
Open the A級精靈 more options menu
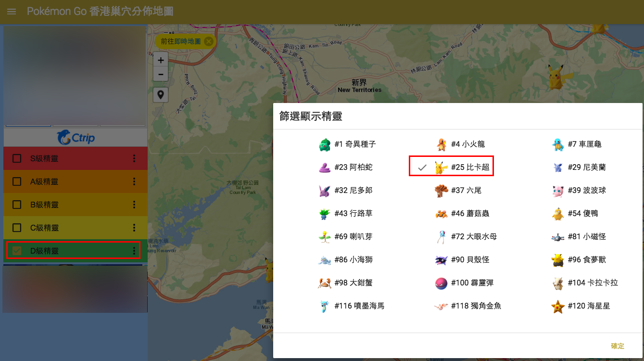click(134, 181)
